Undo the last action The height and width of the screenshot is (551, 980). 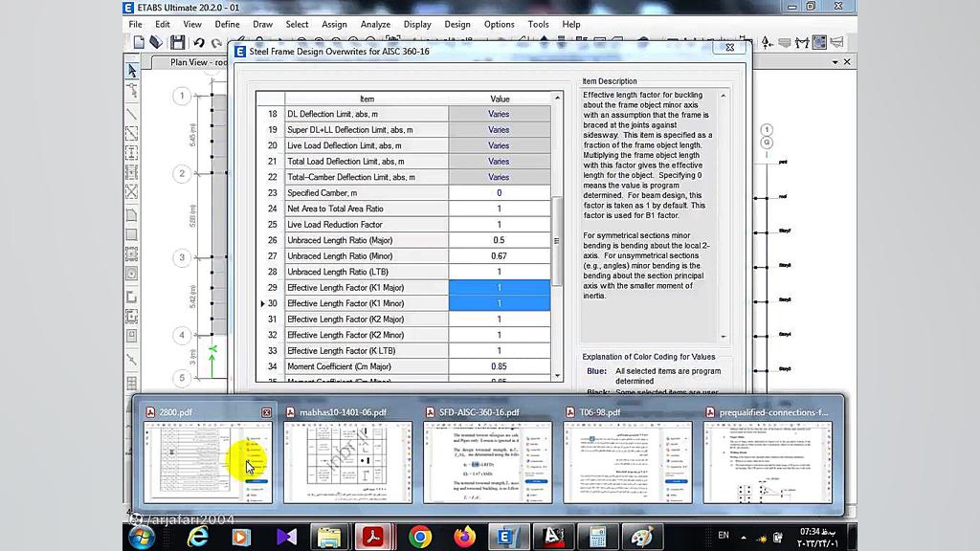coord(199,42)
